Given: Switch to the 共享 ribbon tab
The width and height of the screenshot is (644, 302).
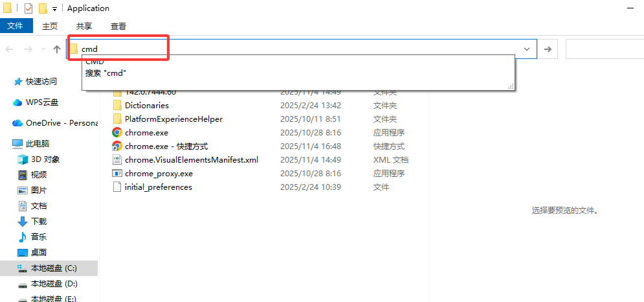Looking at the screenshot, I should click(84, 27).
